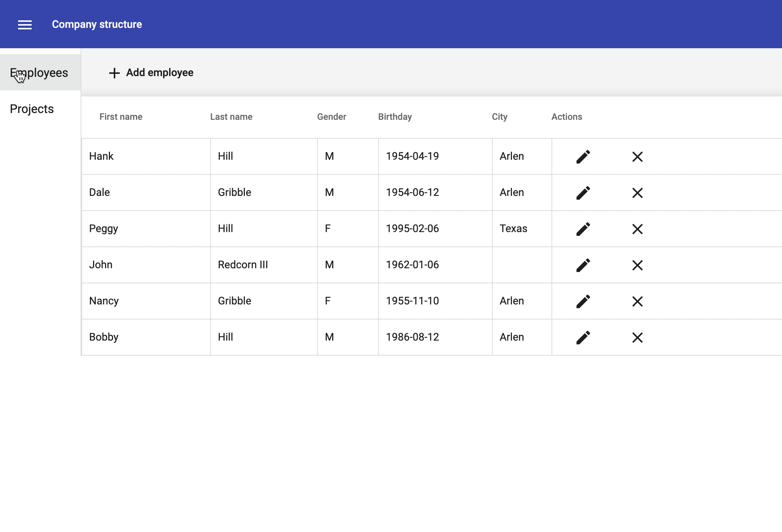Click the Add employee button
The width and height of the screenshot is (782, 532).
pyautogui.click(x=151, y=73)
